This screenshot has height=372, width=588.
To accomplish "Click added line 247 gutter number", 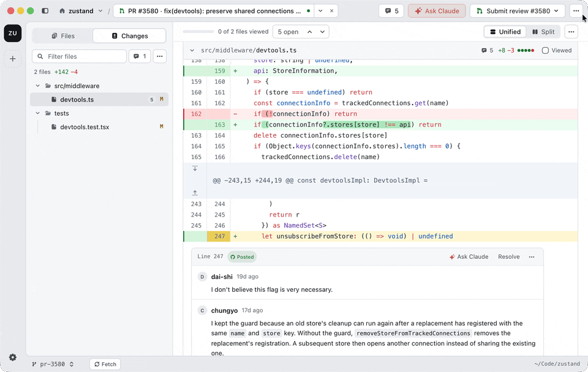I will [219, 236].
